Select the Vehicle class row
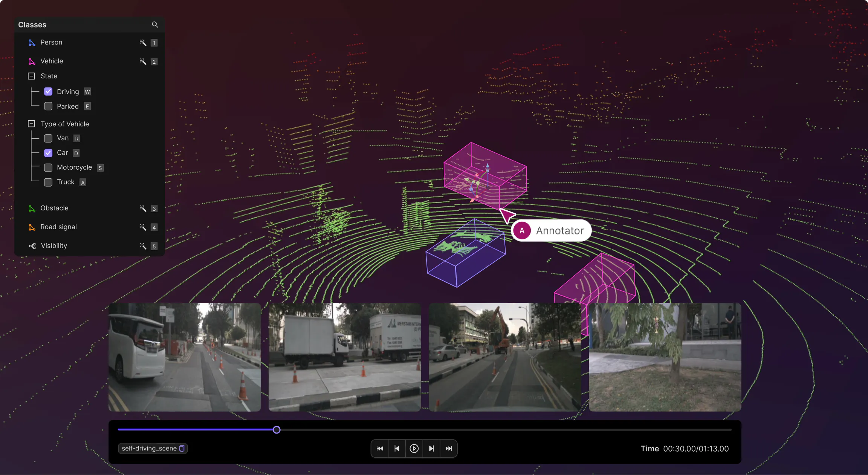The width and height of the screenshot is (868, 475). tap(90, 61)
